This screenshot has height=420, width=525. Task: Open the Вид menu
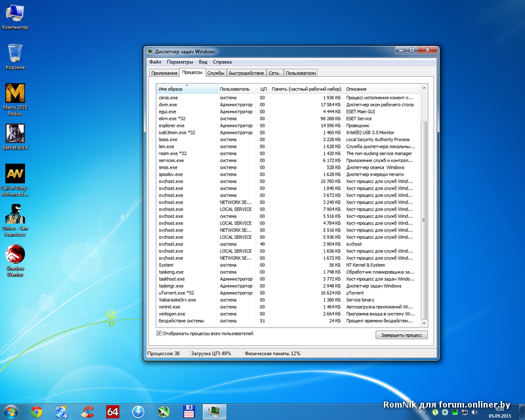pos(203,62)
